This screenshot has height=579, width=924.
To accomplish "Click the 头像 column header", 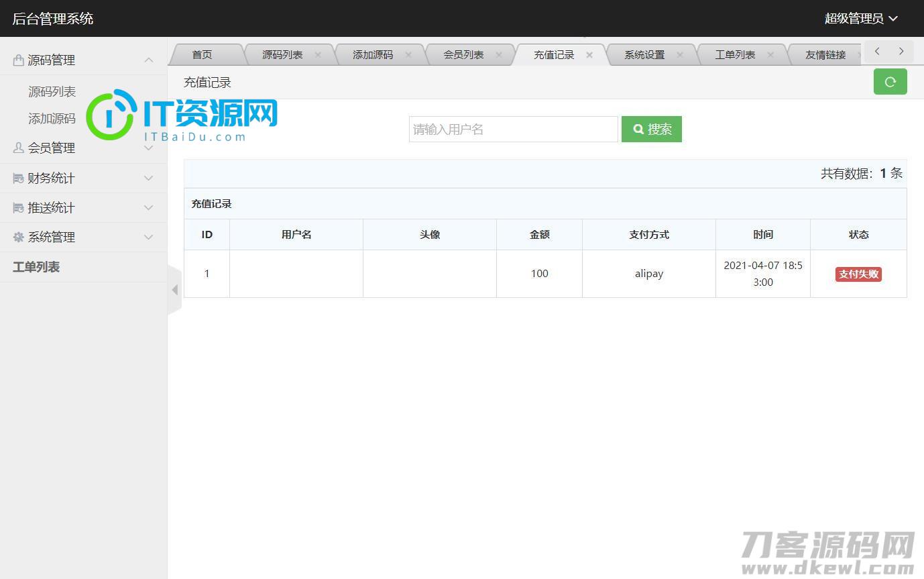I will [x=430, y=235].
